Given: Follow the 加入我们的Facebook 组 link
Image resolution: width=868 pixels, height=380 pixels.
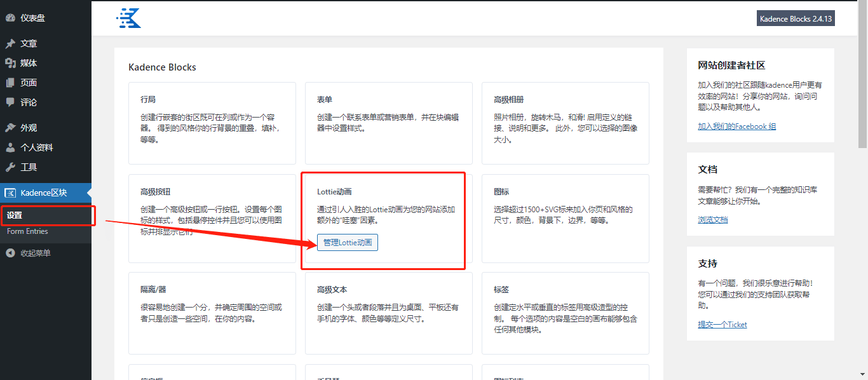Looking at the screenshot, I should tap(736, 126).
